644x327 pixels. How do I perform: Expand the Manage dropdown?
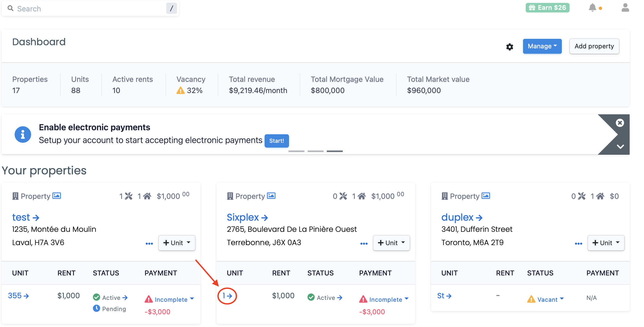click(x=542, y=46)
